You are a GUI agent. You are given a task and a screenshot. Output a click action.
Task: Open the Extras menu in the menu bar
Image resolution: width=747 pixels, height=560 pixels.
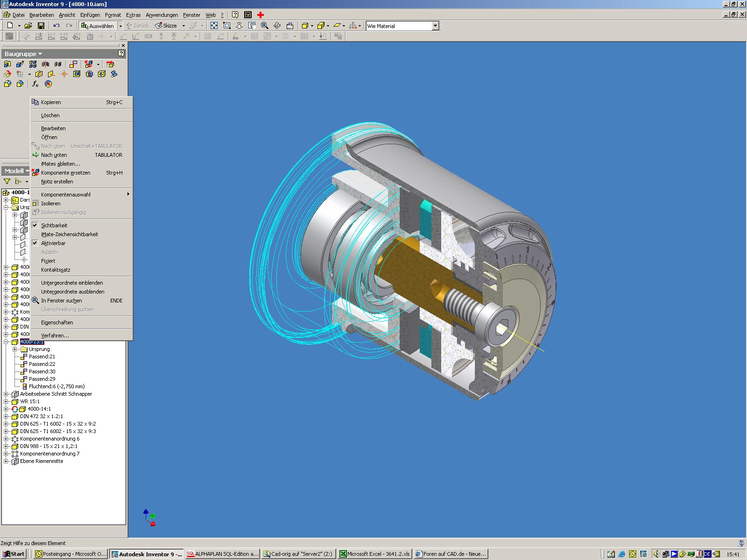coord(133,15)
